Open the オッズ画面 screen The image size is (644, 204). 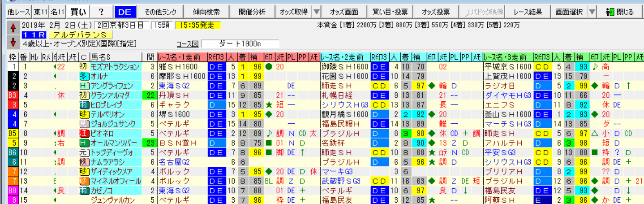click(x=344, y=12)
